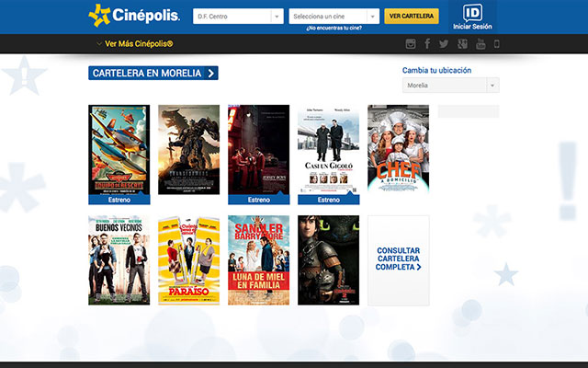Click the Estreno label under Jersey Boys

tap(259, 200)
